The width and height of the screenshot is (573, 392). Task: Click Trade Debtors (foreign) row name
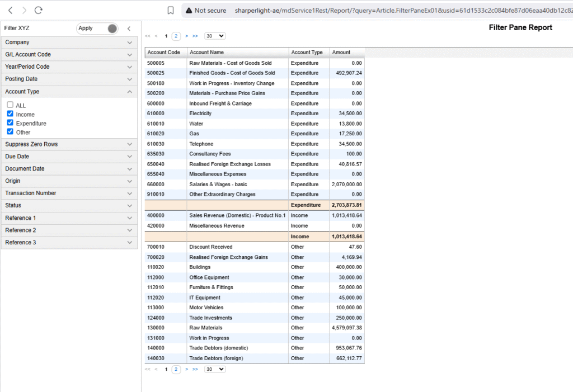[x=216, y=358]
